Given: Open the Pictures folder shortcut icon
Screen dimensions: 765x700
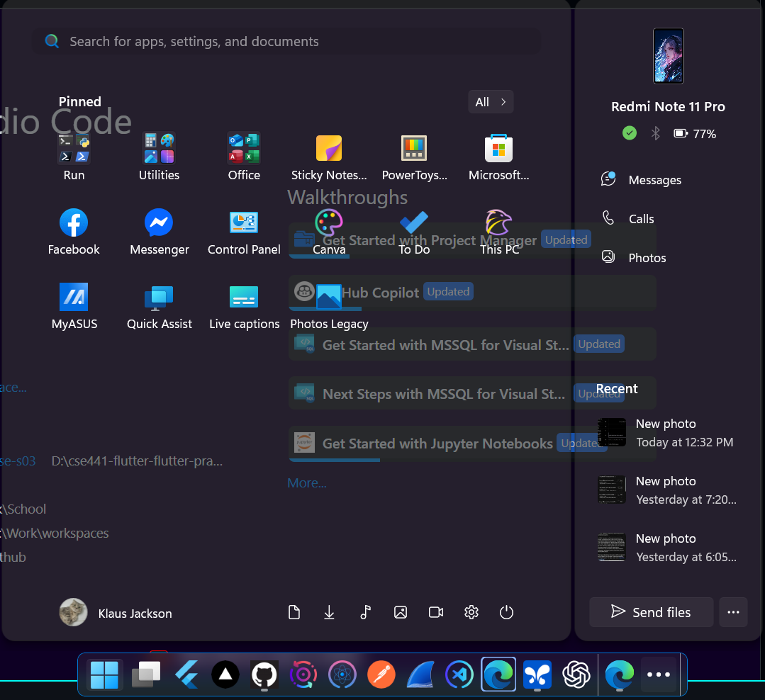Looking at the screenshot, I should point(401,612).
